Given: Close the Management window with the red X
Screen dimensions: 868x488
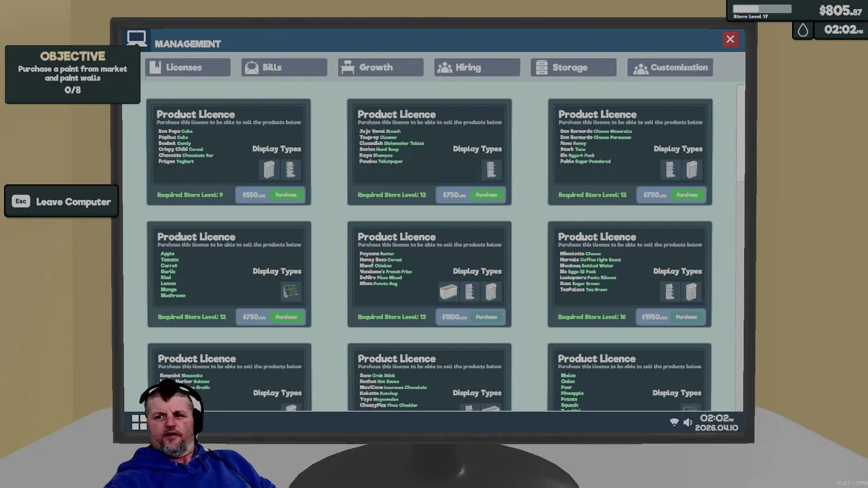Looking at the screenshot, I should [730, 39].
